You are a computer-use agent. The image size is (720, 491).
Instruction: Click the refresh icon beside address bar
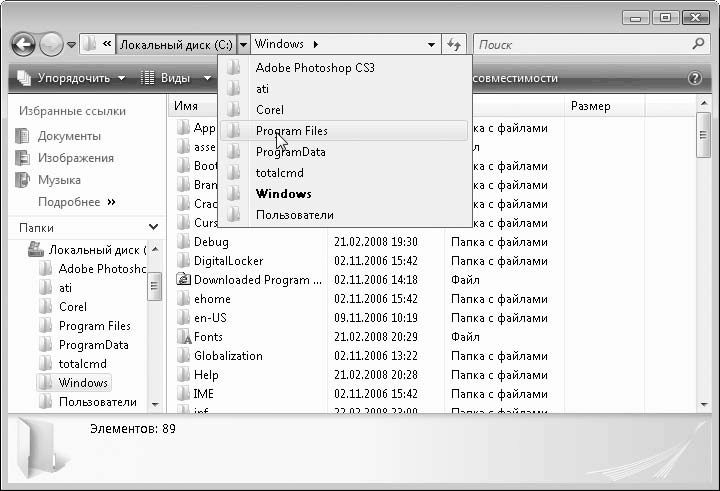(x=455, y=44)
